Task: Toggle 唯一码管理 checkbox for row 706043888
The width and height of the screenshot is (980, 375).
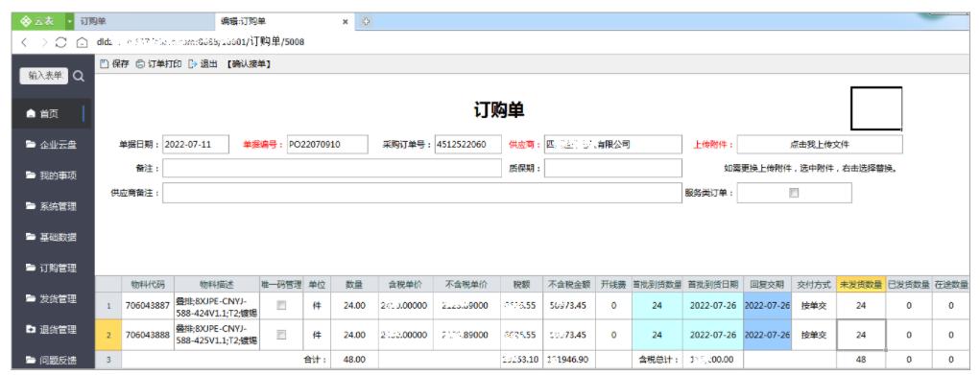Action: 281,335
